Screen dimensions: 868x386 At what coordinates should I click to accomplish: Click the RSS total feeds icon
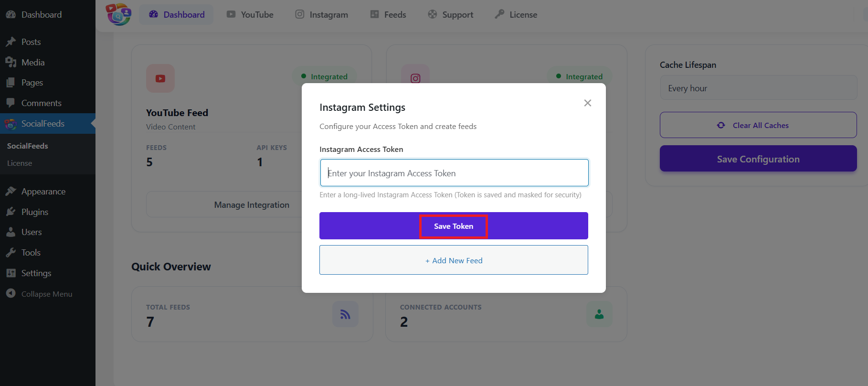point(345,314)
